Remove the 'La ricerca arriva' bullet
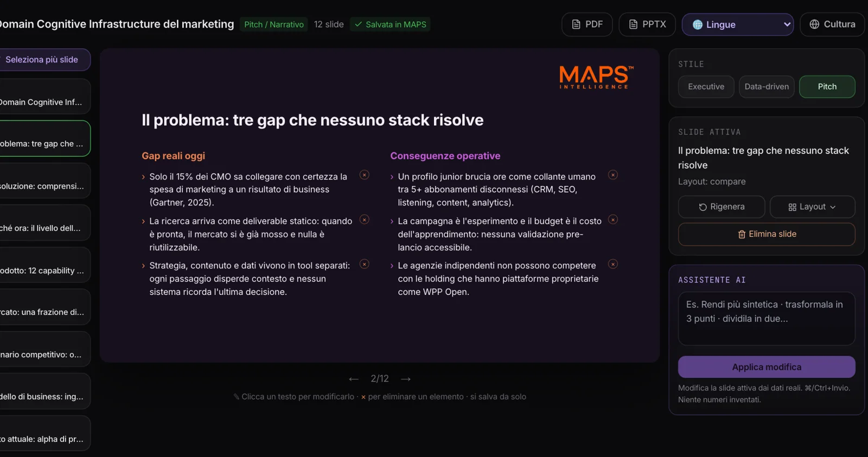868x457 pixels. coord(365,220)
